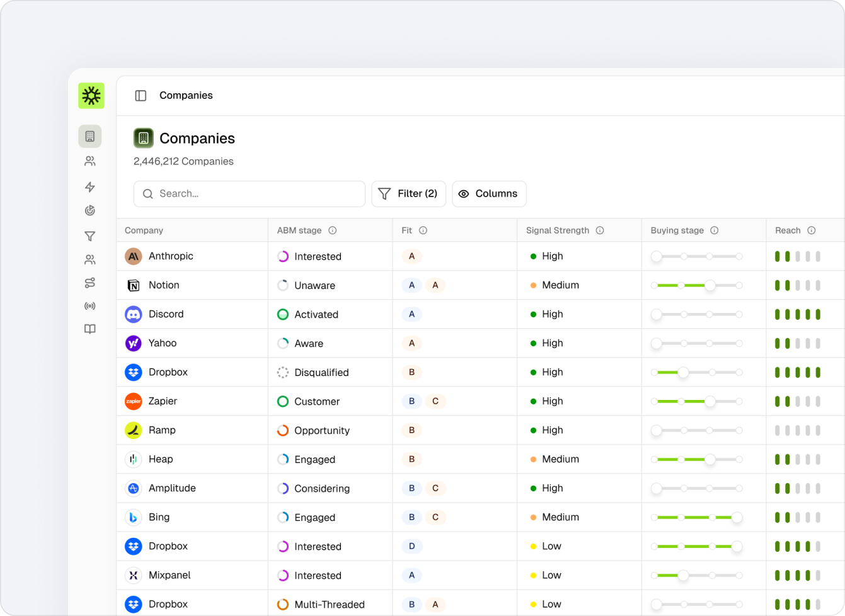Viewport: 845px width, 616px height.
Task: Click the Heap company name
Action: coord(161,459)
